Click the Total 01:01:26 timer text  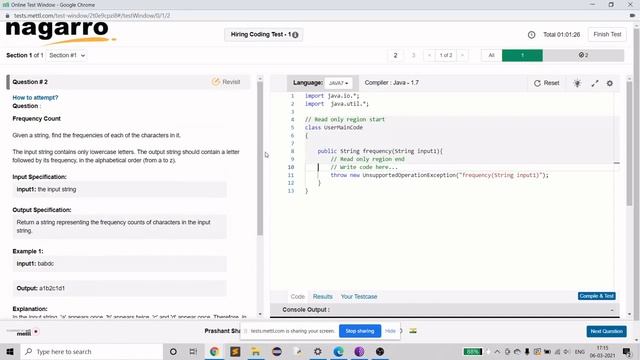pos(561,35)
